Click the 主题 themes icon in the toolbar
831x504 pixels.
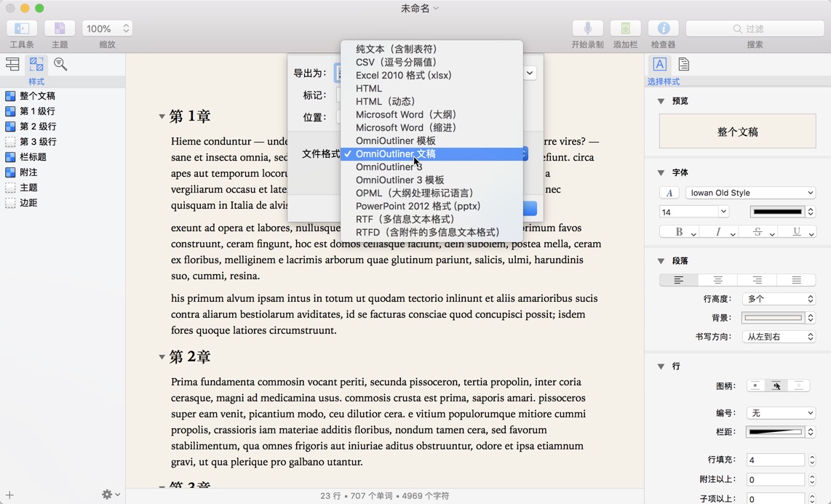59,28
